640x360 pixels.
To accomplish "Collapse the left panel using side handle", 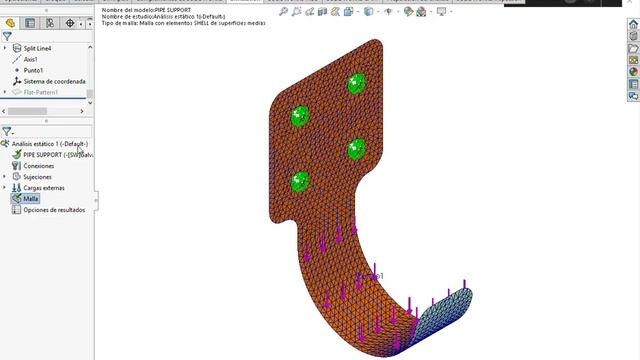I will point(96,200).
